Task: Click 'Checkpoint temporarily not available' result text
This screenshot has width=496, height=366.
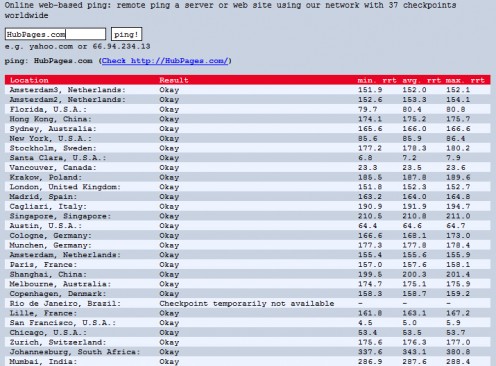Action: (x=247, y=303)
